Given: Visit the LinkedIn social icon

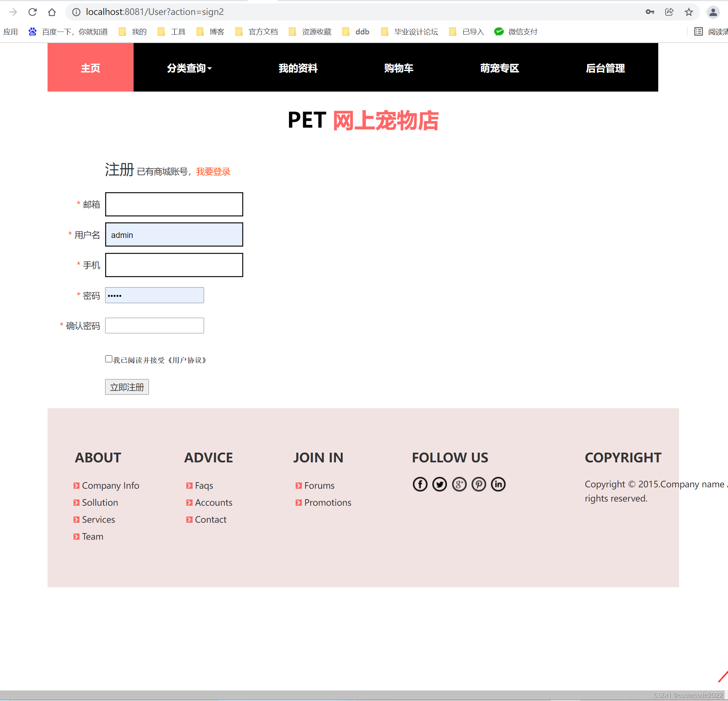Looking at the screenshot, I should tap(498, 484).
